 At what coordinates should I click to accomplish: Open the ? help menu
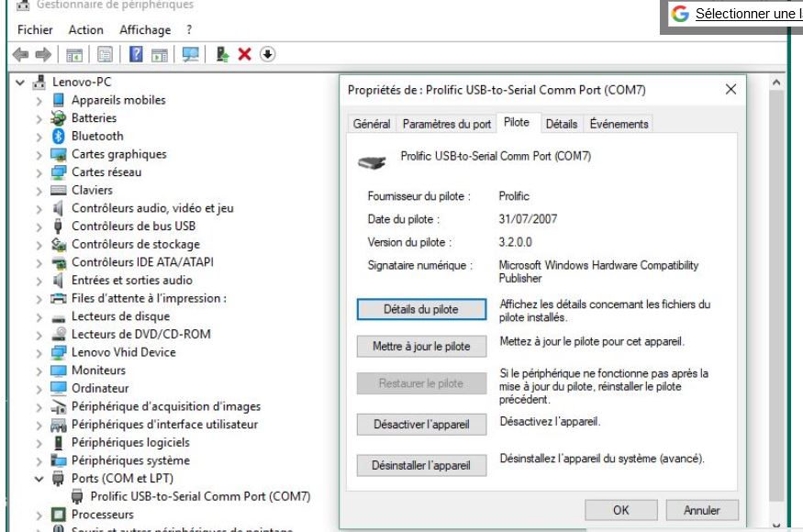click(x=189, y=29)
